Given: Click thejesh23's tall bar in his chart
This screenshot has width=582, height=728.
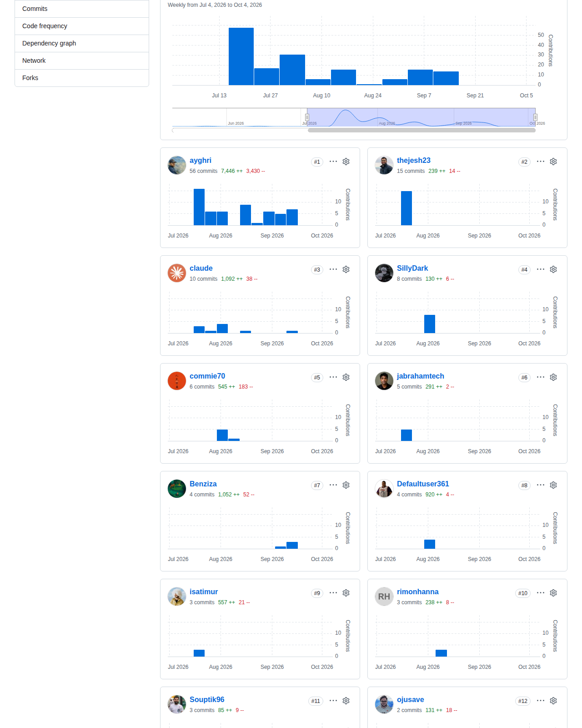Looking at the screenshot, I should [x=406, y=208].
